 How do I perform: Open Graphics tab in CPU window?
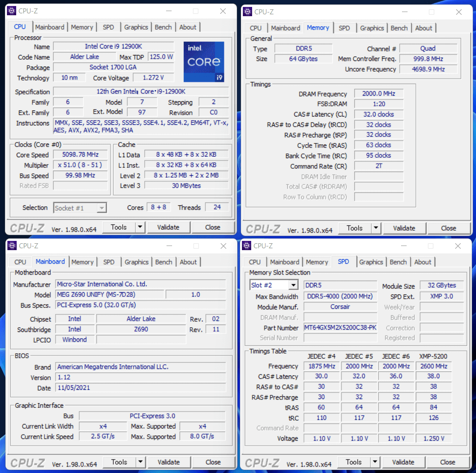coord(136,27)
